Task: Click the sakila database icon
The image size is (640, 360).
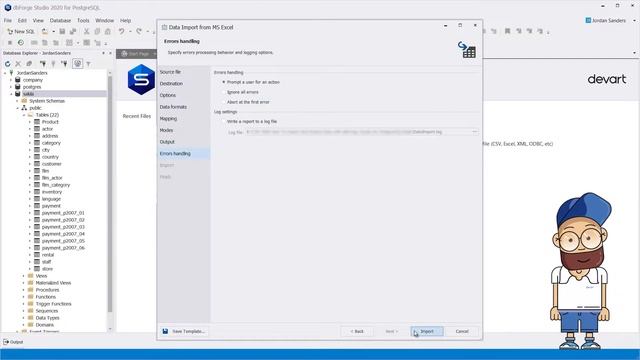Action: tap(18, 94)
